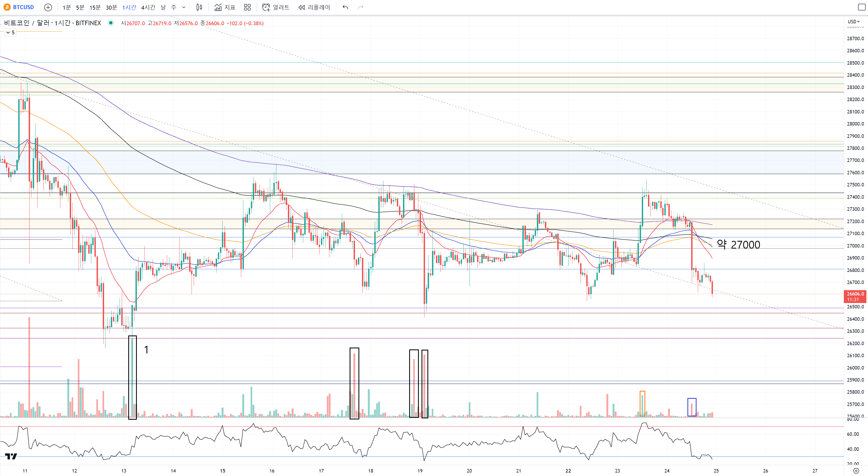Switch to the 4시간 timeframe
868x476 pixels.
tap(148, 8)
